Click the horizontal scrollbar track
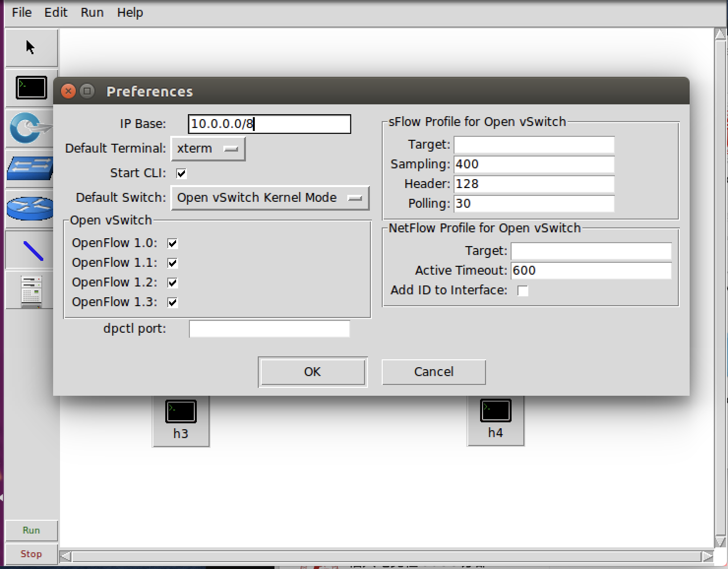 [387, 557]
